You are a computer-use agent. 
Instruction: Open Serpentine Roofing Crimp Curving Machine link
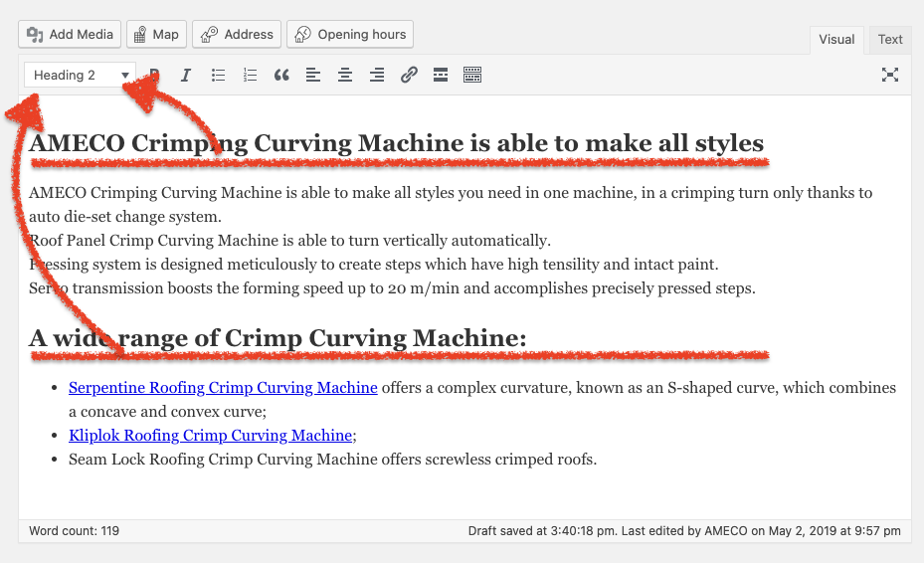pyautogui.click(x=223, y=388)
